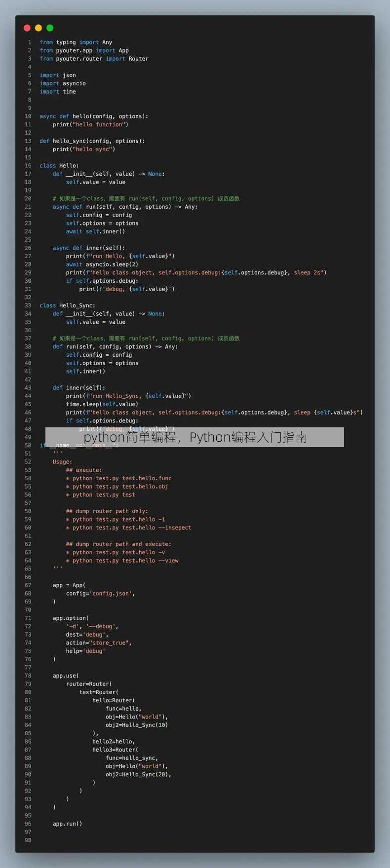The height and width of the screenshot is (868, 390).
Task: Click the green maximize window dot
Action: 50,28
